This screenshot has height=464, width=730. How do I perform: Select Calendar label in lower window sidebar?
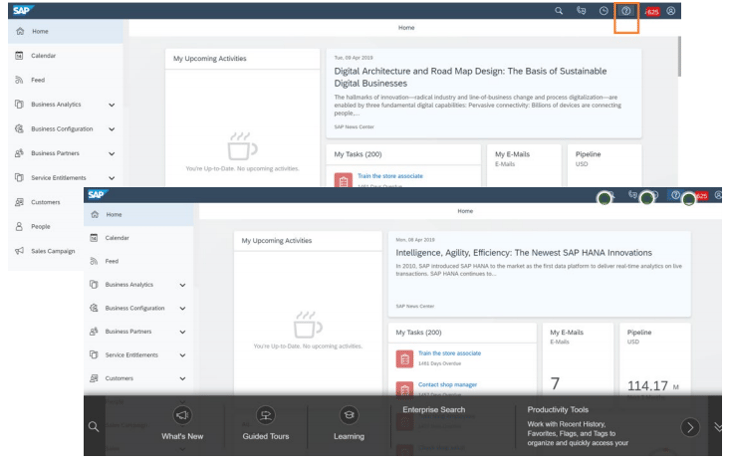(117, 238)
